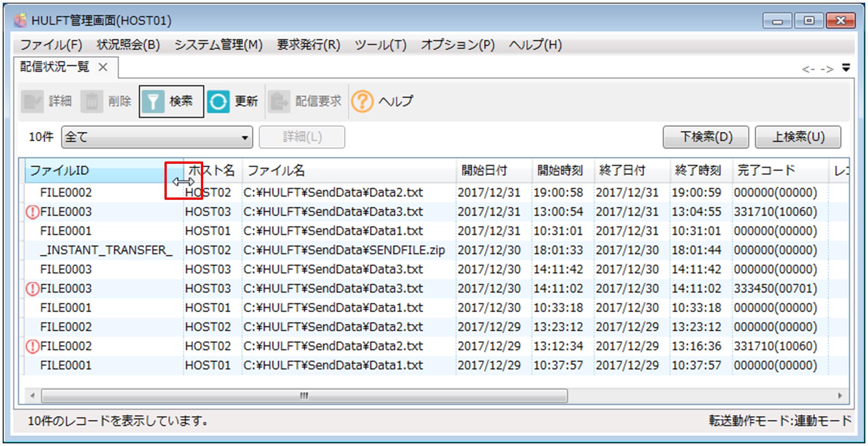
Task: Open the ツール(T) menu
Action: coord(380,45)
